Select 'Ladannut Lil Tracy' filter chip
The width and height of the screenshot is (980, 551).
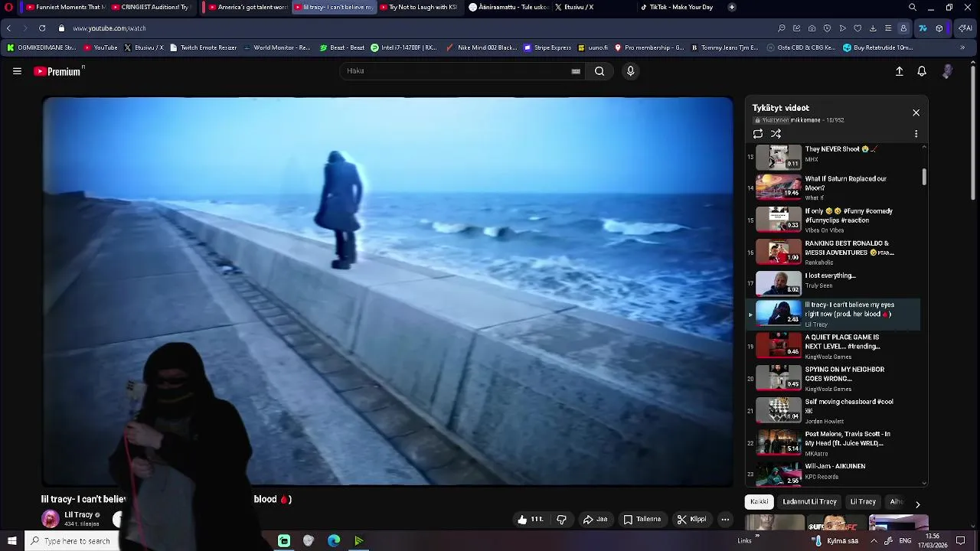pos(809,502)
